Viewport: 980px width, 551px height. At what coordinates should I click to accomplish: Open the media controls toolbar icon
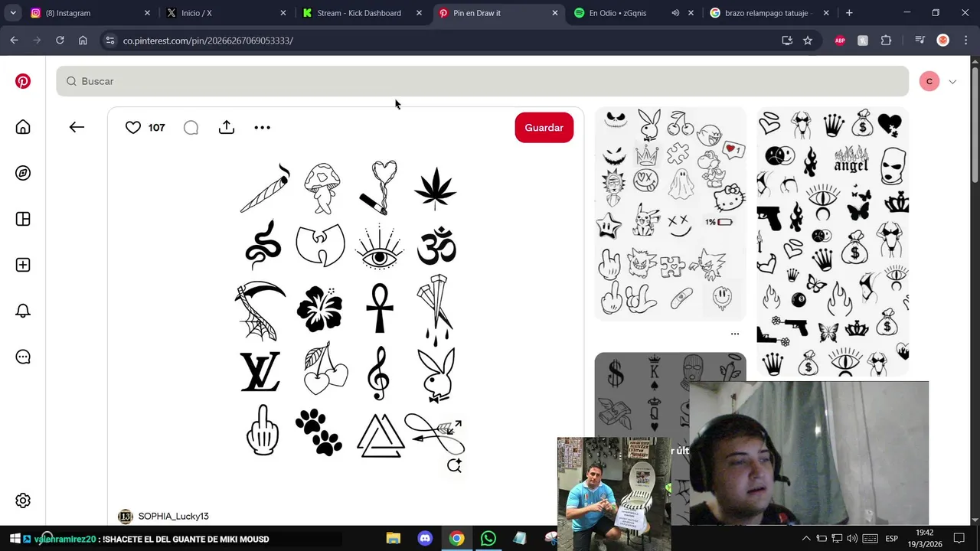click(x=920, y=41)
